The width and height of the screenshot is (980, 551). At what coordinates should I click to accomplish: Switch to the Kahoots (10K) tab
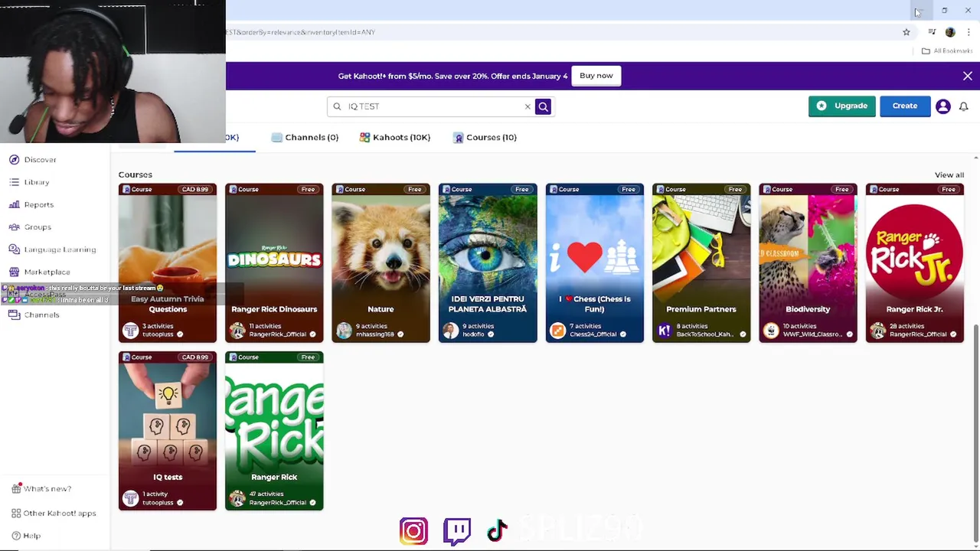click(395, 137)
